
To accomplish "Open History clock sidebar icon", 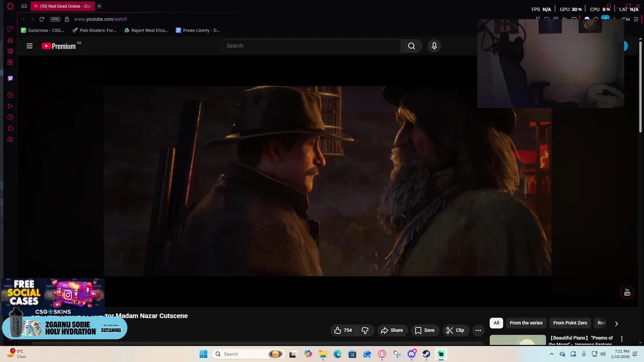I will [x=10, y=117].
